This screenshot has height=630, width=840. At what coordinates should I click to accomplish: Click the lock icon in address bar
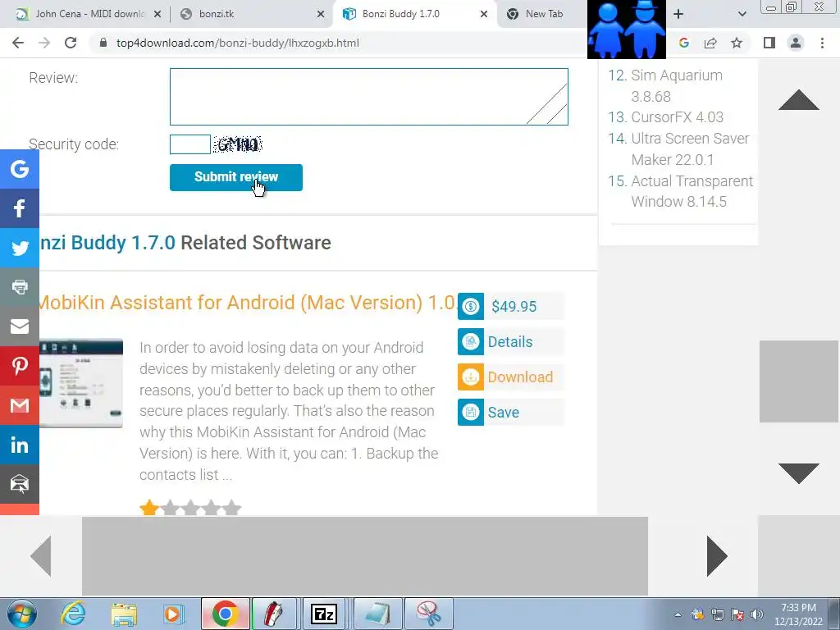coord(104,43)
